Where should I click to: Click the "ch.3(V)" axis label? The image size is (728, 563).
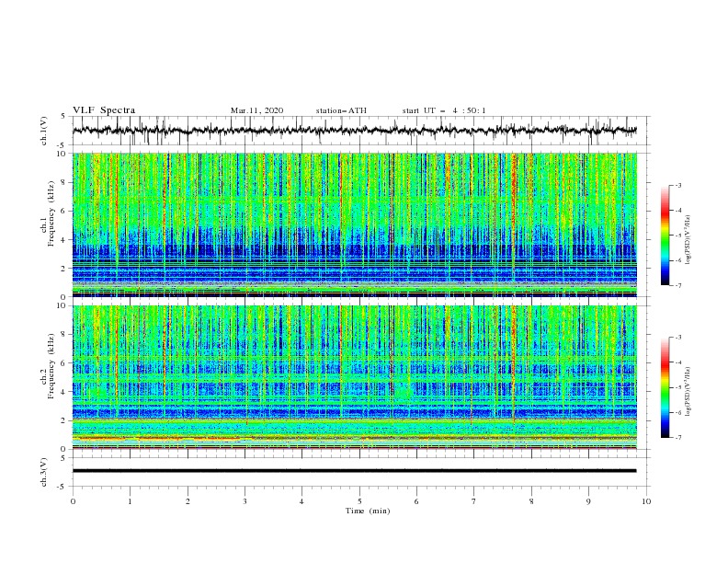tap(44, 472)
